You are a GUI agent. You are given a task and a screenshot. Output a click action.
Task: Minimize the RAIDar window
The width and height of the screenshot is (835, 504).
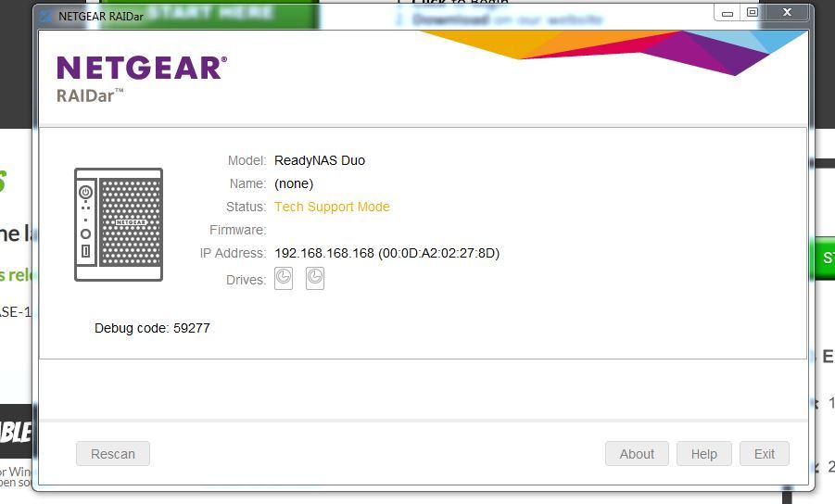point(727,13)
